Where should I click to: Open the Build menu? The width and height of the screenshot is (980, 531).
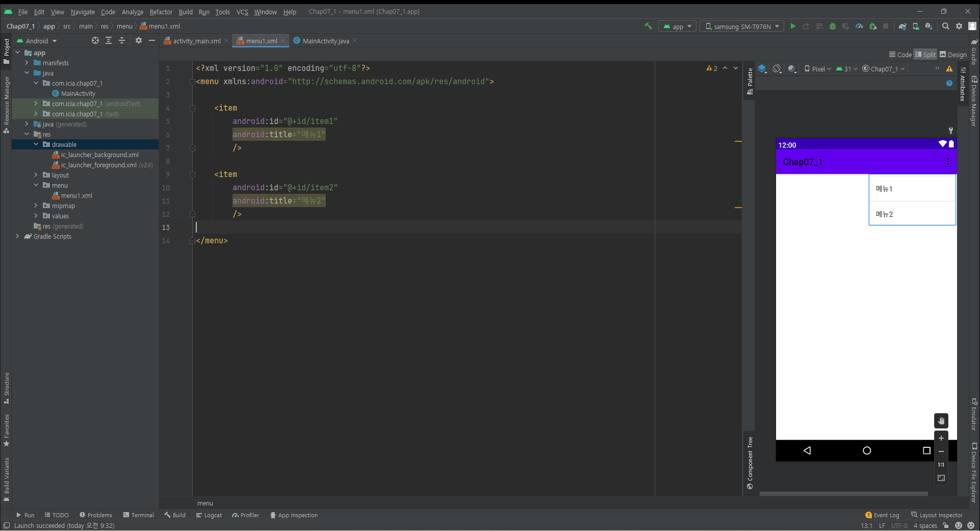click(186, 12)
